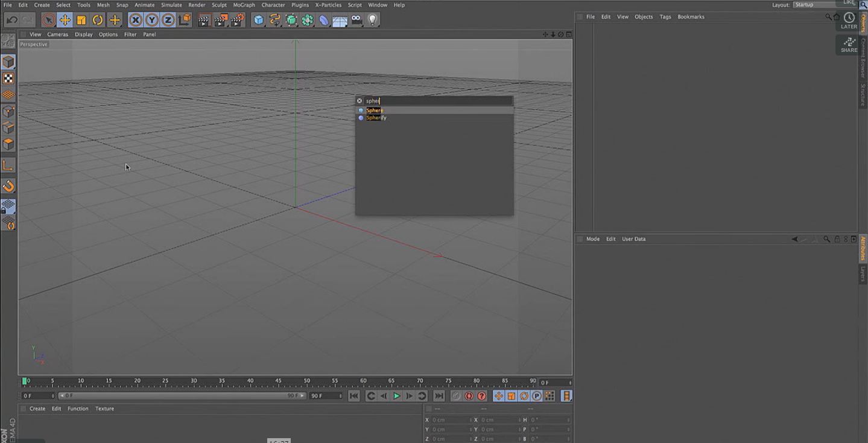This screenshot has width=868, height=443.
Task: Open the Array modeling objects icon
Action: 308,20
